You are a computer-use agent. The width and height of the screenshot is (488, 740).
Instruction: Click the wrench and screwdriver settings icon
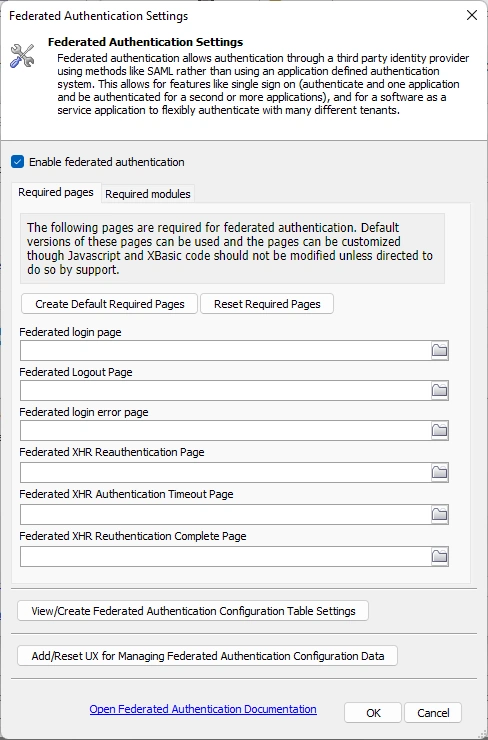22,56
